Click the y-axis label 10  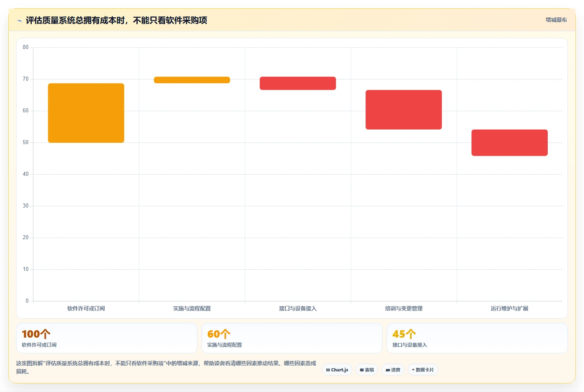(x=26, y=269)
